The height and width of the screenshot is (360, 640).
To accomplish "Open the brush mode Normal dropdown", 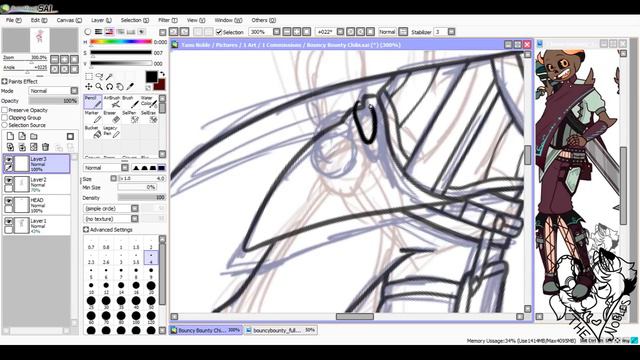I will click(x=106, y=168).
